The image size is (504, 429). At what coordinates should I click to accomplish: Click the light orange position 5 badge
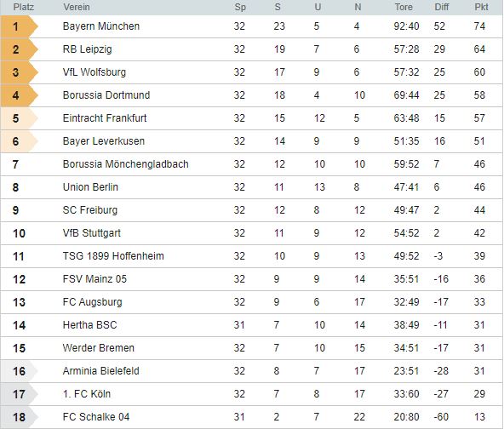coord(20,118)
